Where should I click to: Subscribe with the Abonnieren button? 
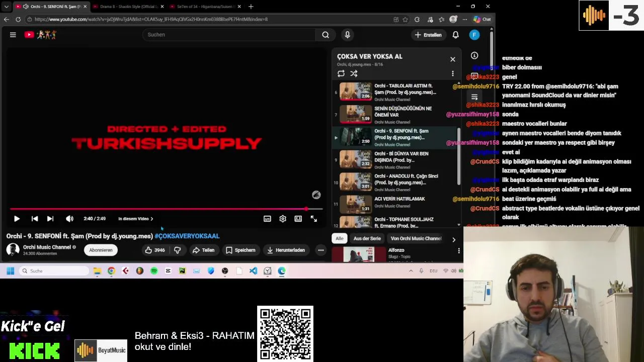coord(101,250)
